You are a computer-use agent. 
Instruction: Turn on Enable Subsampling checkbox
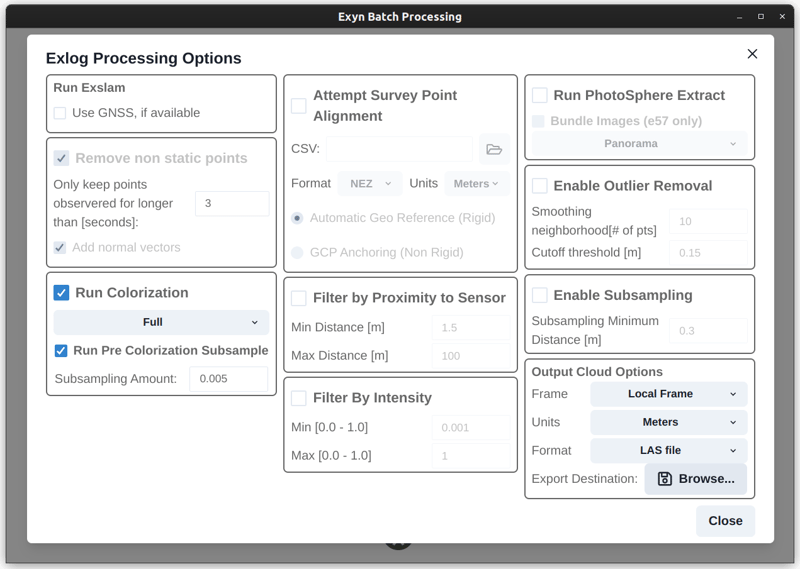pyautogui.click(x=540, y=296)
